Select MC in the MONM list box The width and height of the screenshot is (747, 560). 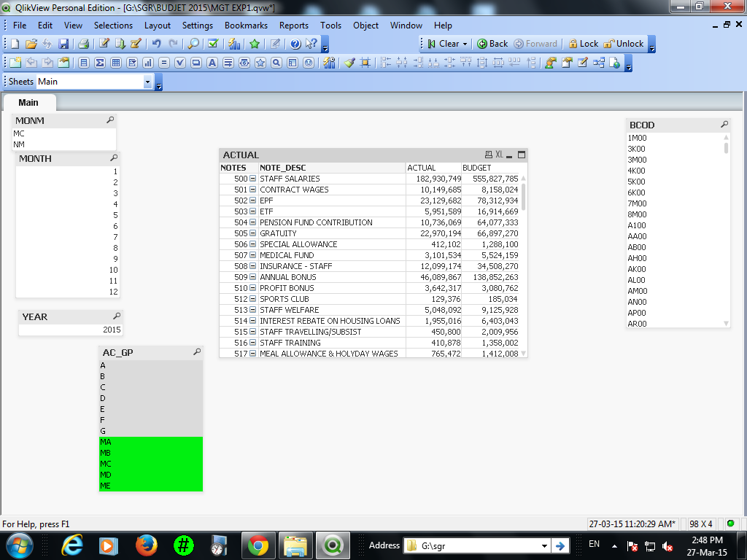coord(64,133)
